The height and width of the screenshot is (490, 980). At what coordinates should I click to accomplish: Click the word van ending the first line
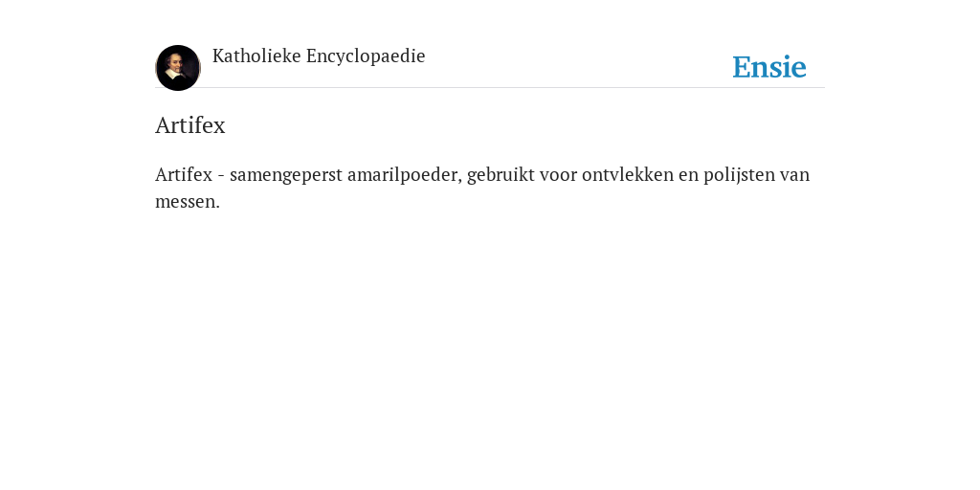click(x=794, y=176)
